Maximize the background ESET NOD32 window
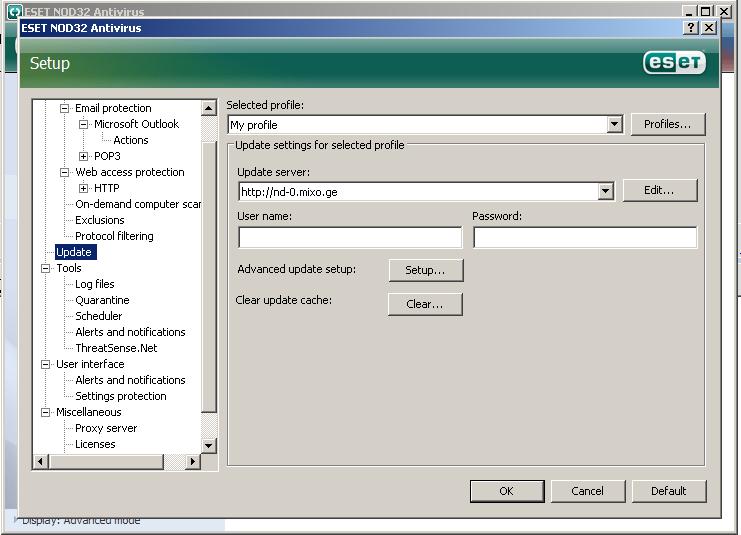This screenshot has height=535, width=741. click(x=706, y=11)
